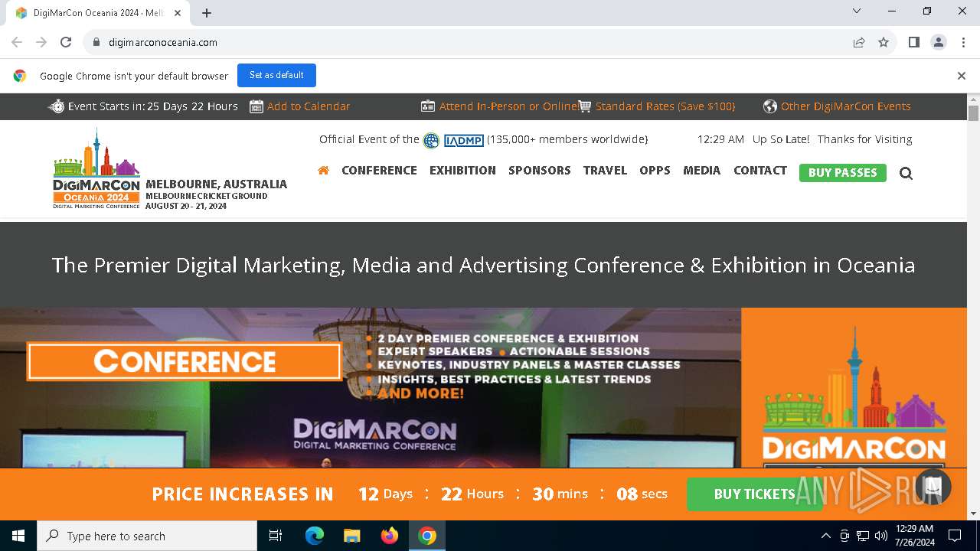Launch Microsoft Edge from taskbar
This screenshot has height=551, width=980.
click(315, 536)
